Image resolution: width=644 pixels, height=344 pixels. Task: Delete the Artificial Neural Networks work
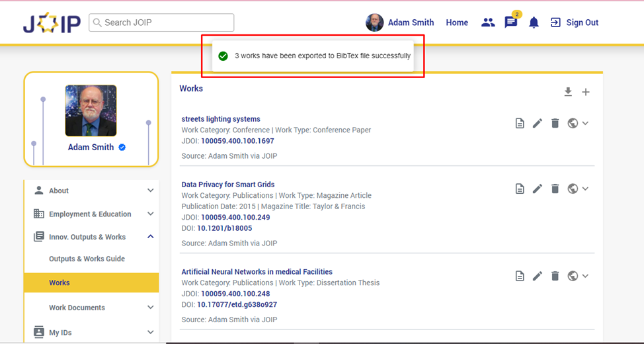click(555, 276)
